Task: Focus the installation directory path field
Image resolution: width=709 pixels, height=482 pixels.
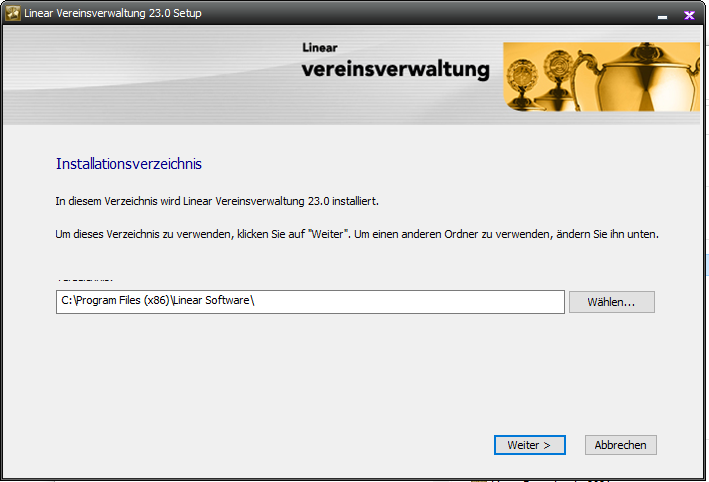Action: click(310, 302)
